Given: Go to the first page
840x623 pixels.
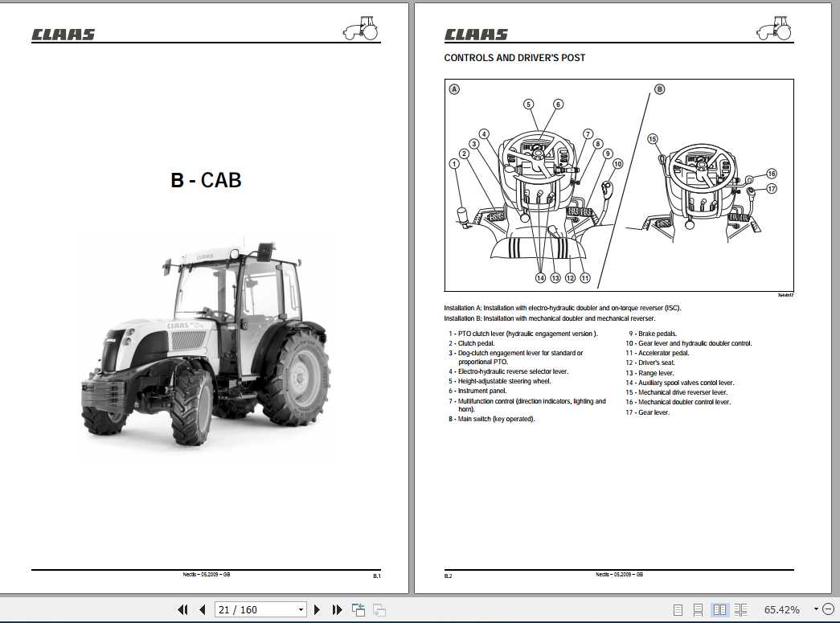Looking at the screenshot, I should coord(183,609).
